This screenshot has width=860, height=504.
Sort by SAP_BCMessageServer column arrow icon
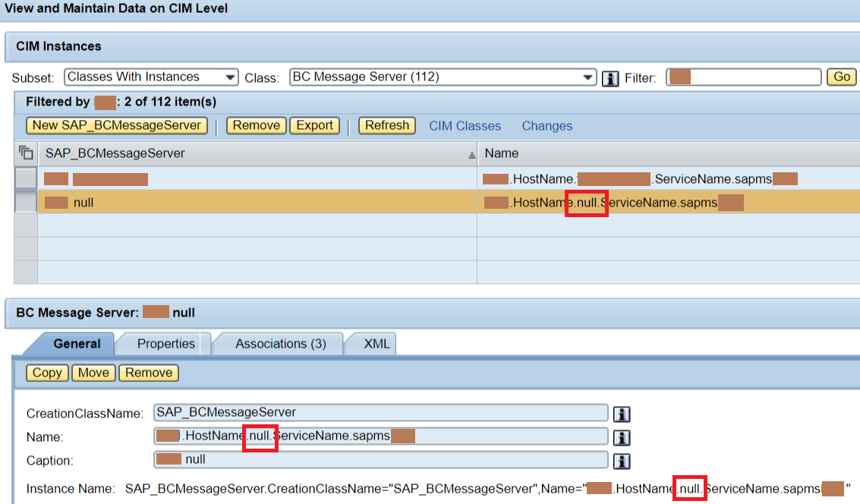471,156
